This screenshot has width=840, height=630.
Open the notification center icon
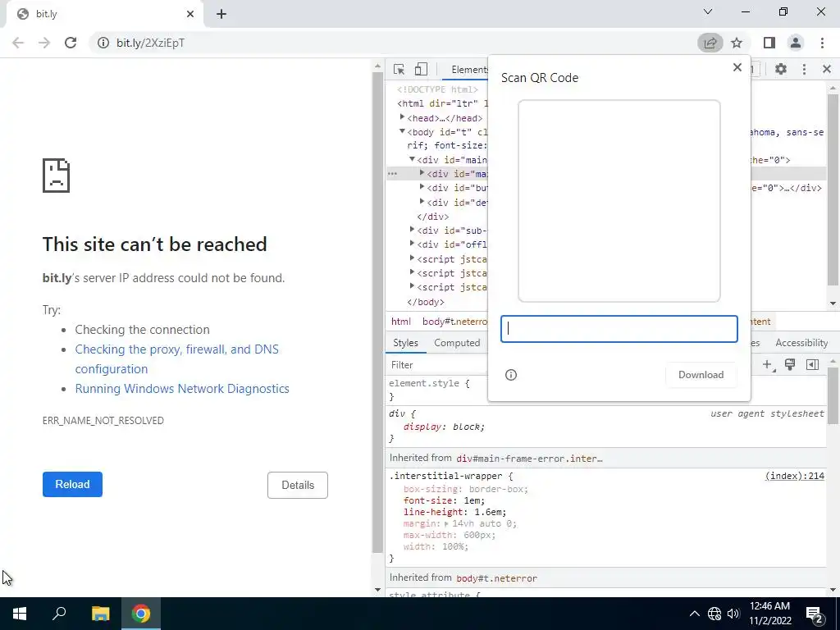point(815,615)
